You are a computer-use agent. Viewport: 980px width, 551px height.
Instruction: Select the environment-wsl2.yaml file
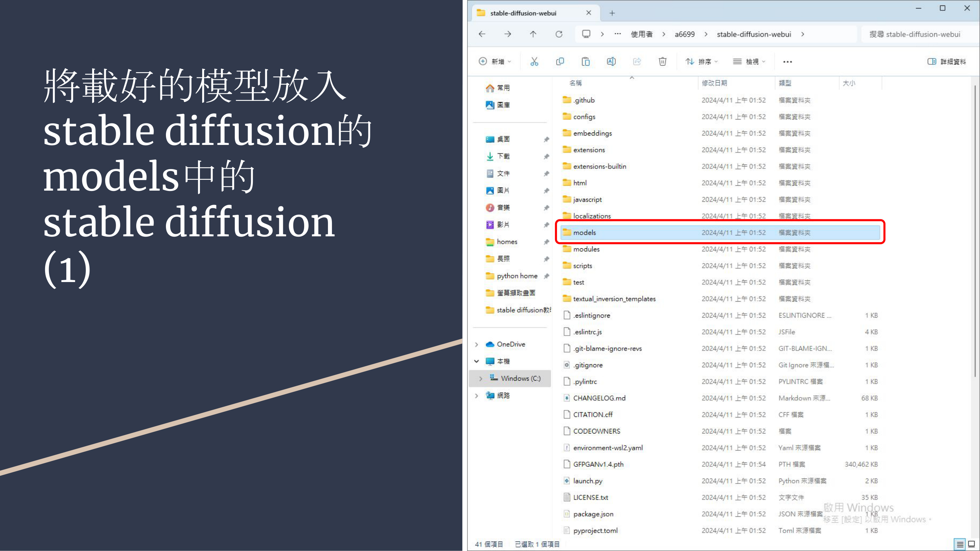tap(720, 448)
